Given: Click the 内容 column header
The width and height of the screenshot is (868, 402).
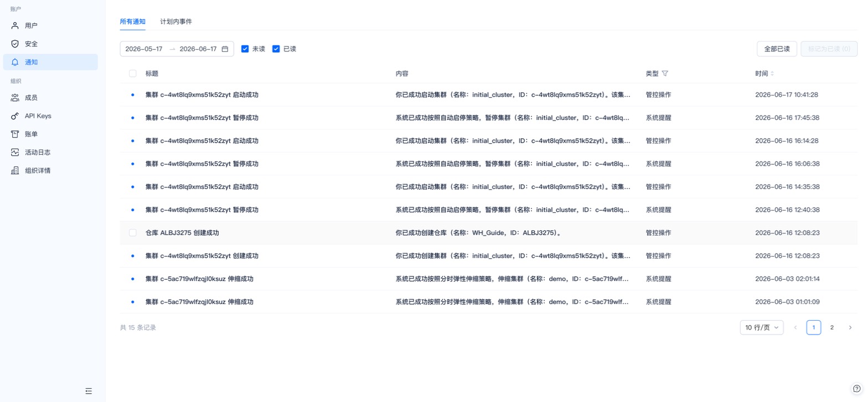Looking at the screenshot, I should tap(402, 74).
